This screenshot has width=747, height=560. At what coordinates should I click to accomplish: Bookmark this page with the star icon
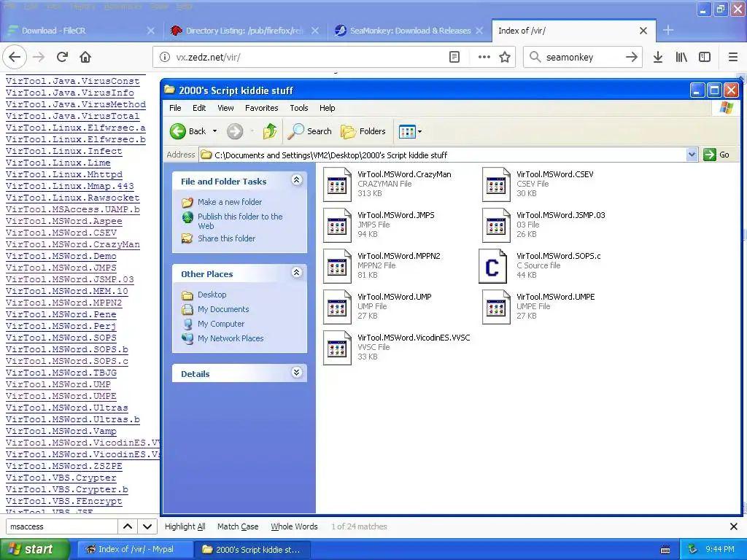click(x=505, y=57)
